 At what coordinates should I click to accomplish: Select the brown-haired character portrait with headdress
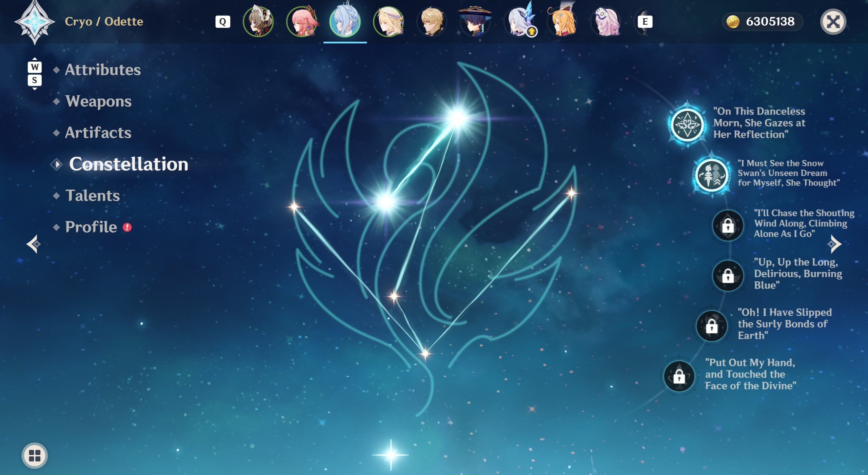258,21
